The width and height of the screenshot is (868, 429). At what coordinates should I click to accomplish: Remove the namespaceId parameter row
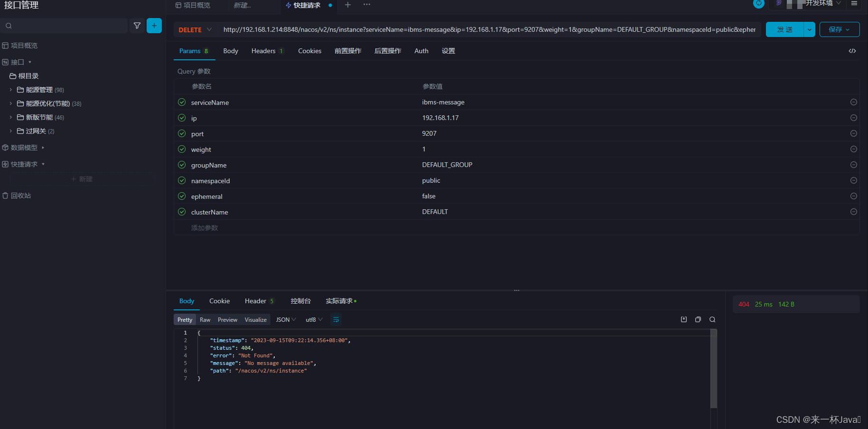click(x=854, y=180)
